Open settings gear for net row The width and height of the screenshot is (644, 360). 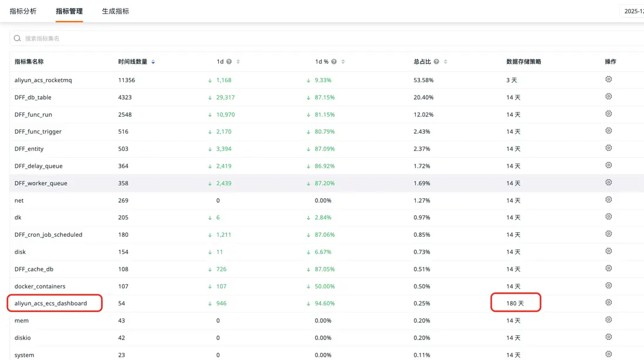tap(609, 199)
